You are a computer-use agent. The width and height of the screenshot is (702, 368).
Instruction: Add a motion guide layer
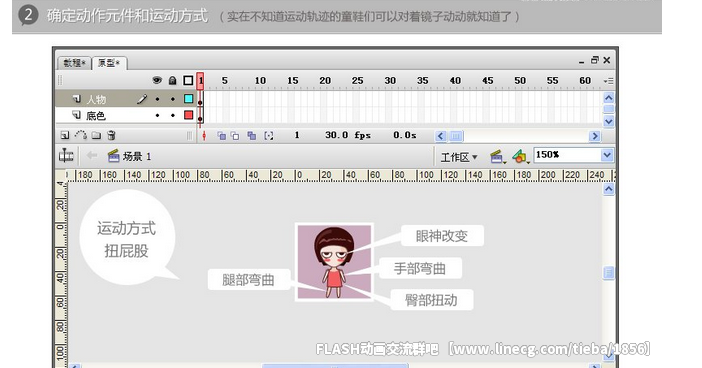[81, 135]
